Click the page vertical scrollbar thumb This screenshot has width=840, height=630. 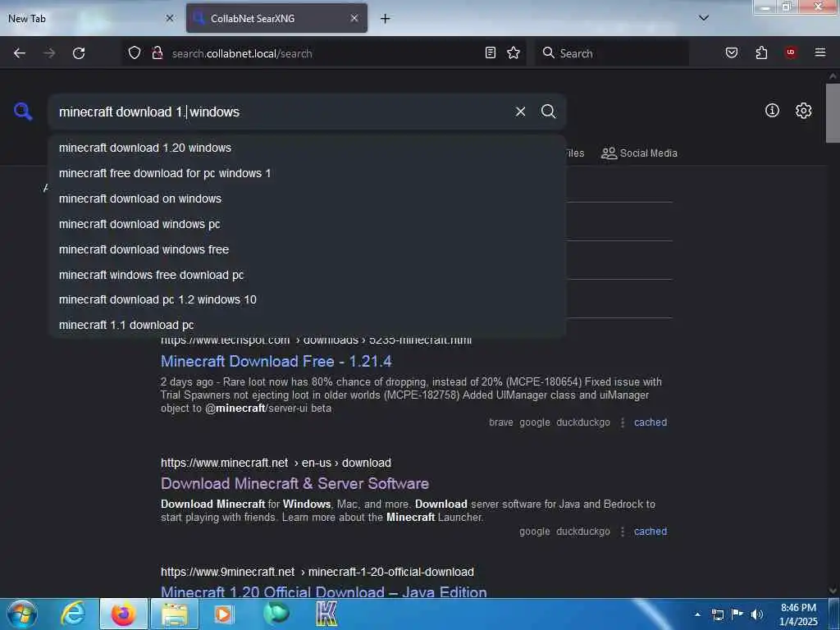click(833, 113)
